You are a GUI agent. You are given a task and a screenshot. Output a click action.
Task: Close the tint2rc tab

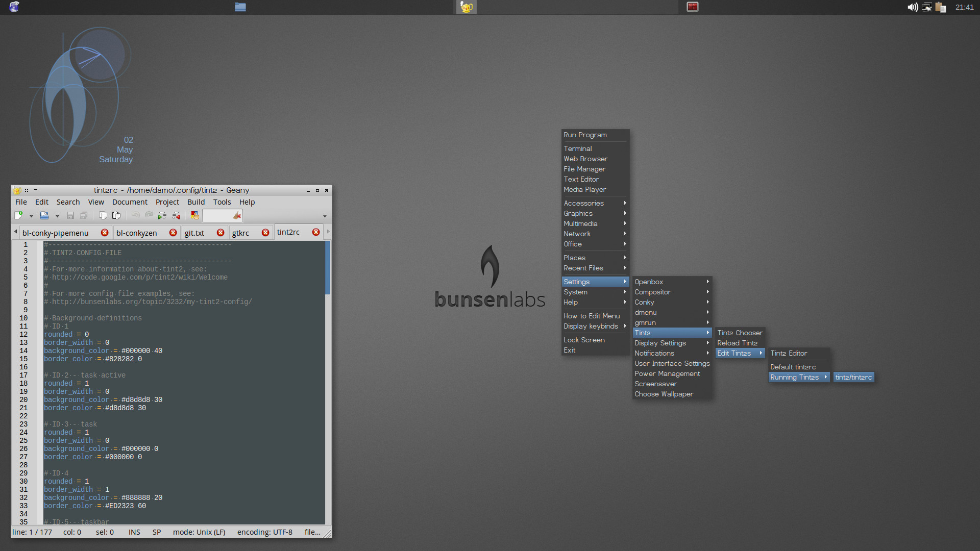click(x=316, y=232)
